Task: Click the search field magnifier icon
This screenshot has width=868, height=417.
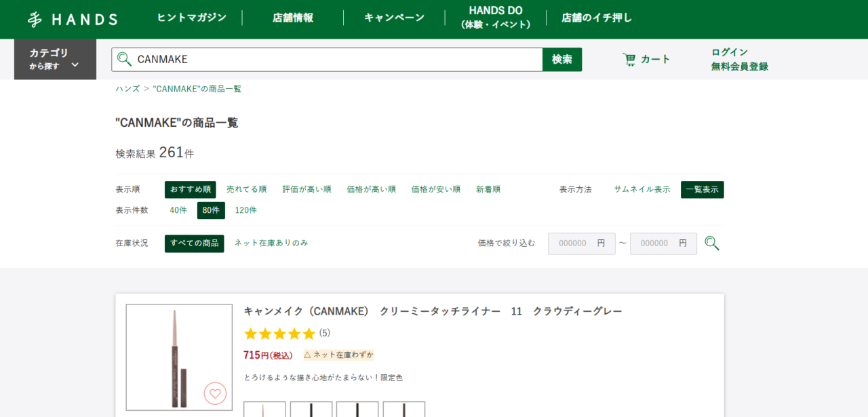Action: tap(124, 59)
